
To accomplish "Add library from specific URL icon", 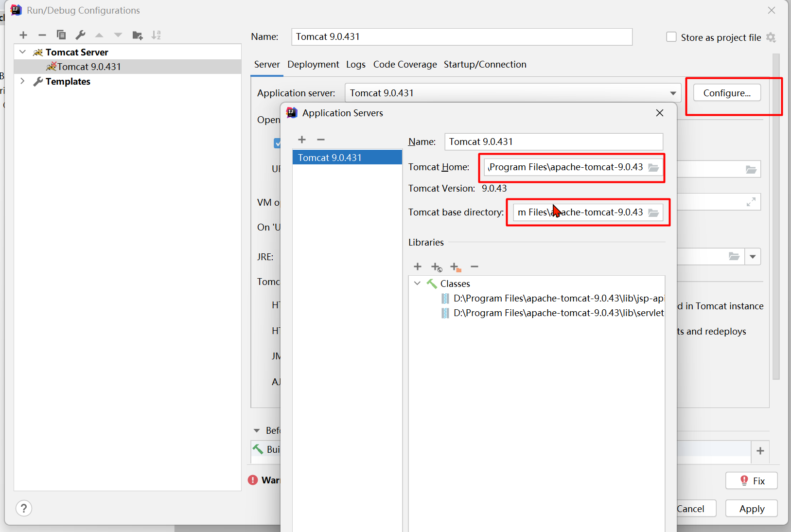I will pos(437,267).
